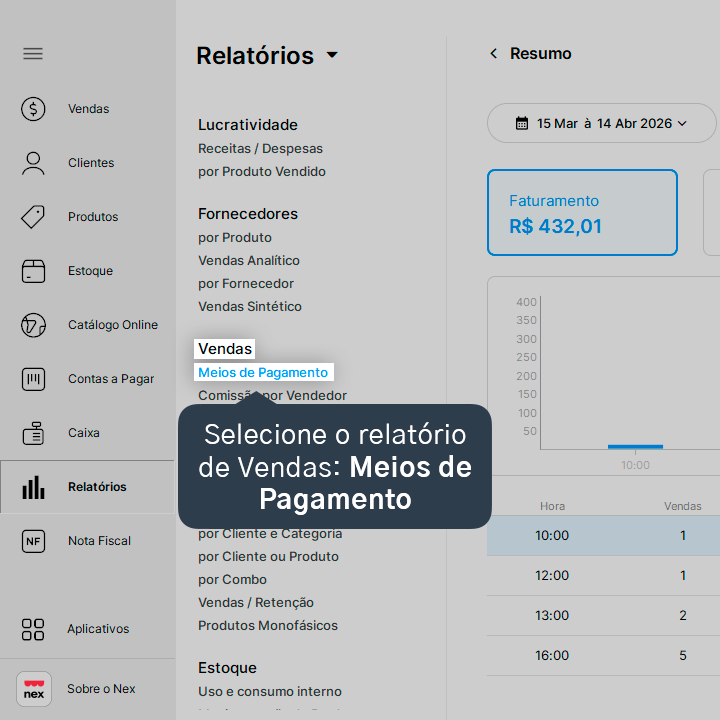Click the Relatórios bar chart icon
This screenshot has width=720, height=720.
click(x=33, y=487)
